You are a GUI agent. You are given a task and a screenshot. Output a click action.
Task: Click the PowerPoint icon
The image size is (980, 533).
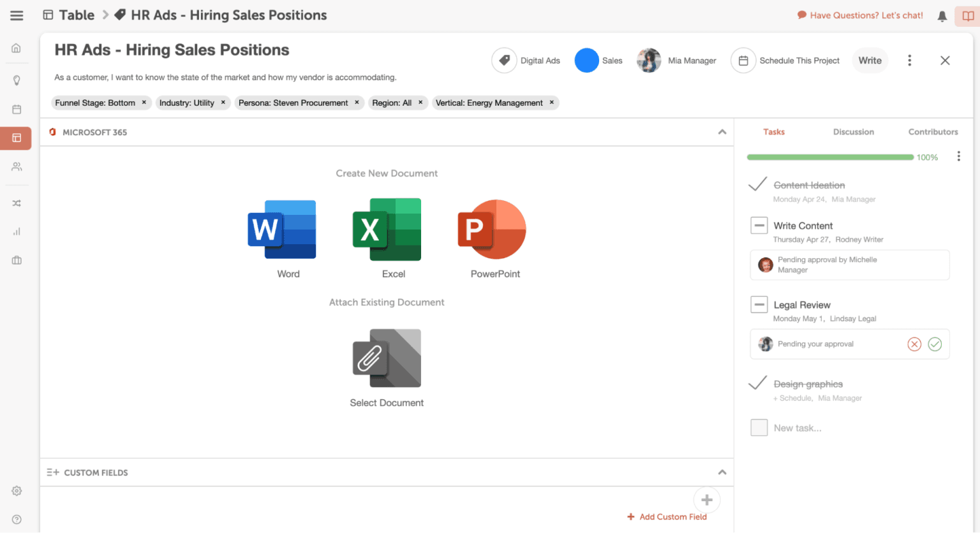click(492, 230)
